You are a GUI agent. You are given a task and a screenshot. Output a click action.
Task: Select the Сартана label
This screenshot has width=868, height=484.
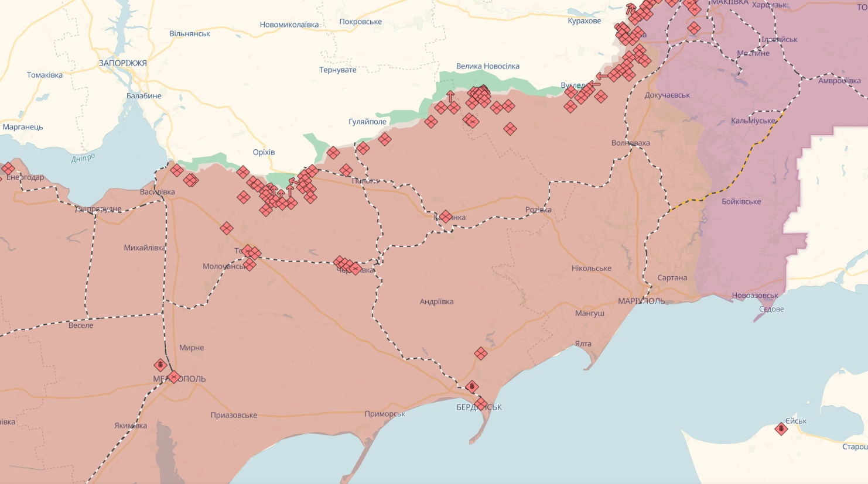pyautogui.click(x=672, y=278)
